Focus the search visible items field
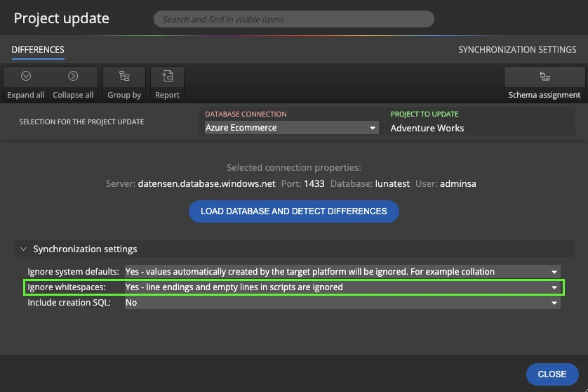Image resolution: width=588 pixels, height=392 pixels. pos(293,19)
